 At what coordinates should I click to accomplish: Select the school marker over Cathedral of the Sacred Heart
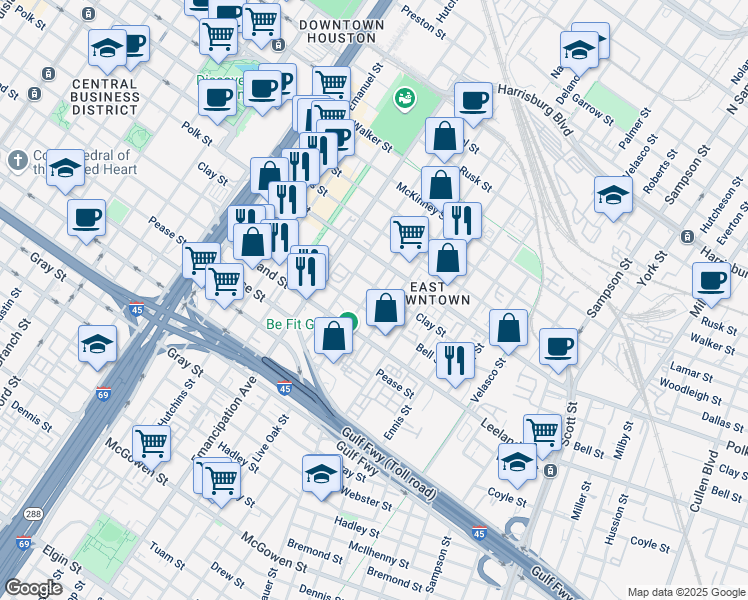pos(65,168)
